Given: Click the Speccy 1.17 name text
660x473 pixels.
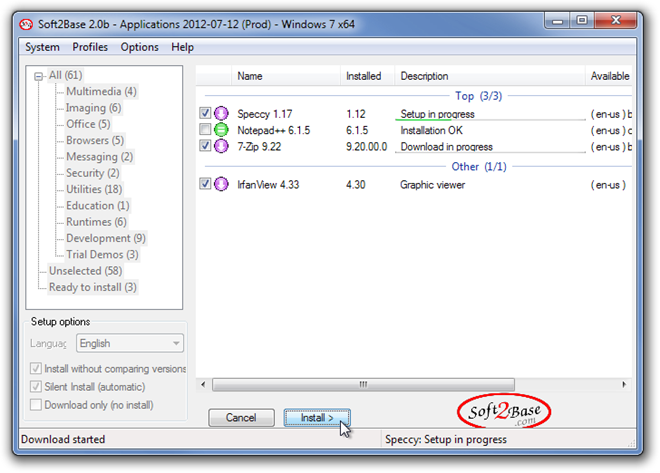Looking at the screenshot, I should click(x=265, y=114).
